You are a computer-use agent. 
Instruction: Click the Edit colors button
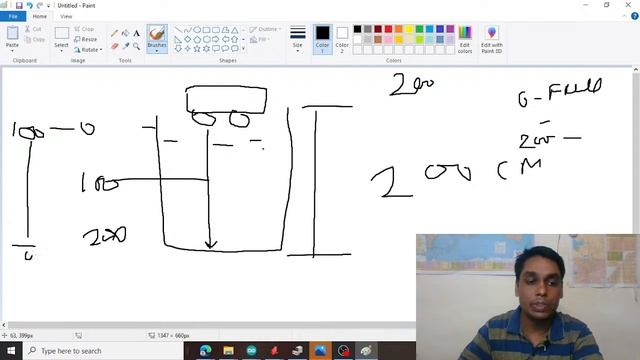click(465, 39)
